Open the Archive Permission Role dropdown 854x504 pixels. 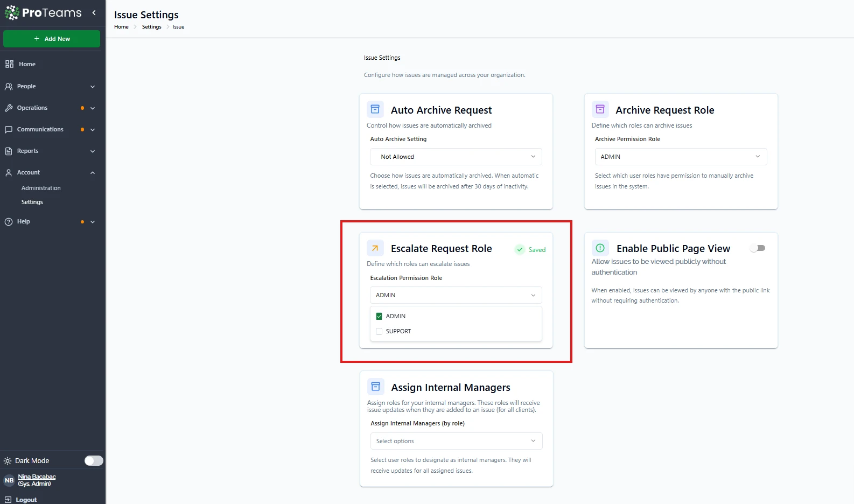coord(681,157)
